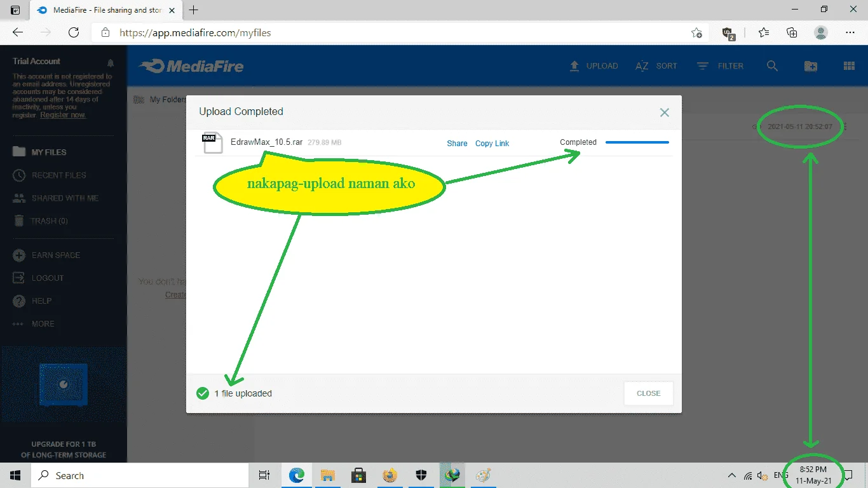Viewport: 868px width, 488px height.
Task: Click the Completed status text
Action: pyautogui.click(x=578, y=142)
